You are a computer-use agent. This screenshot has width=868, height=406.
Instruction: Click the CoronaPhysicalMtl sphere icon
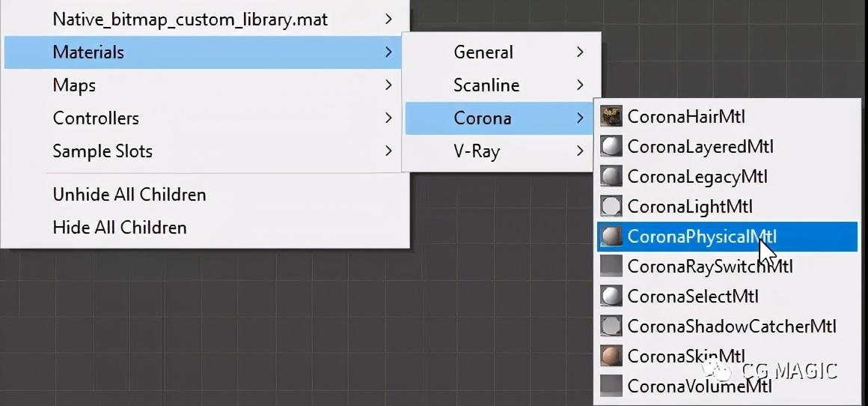coord(611,237)
